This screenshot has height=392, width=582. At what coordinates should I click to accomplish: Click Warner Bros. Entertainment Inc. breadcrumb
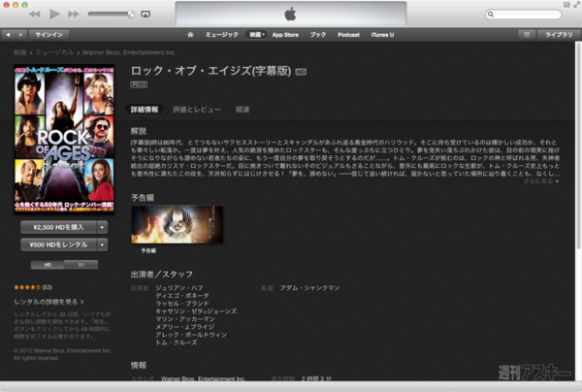pyautogui.click(x=129, y=52)
